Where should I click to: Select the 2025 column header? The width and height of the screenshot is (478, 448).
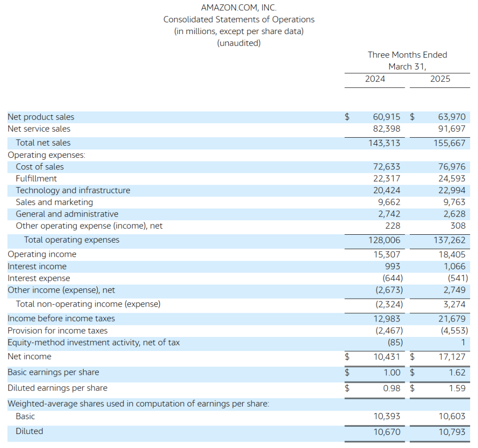[440, 79]
